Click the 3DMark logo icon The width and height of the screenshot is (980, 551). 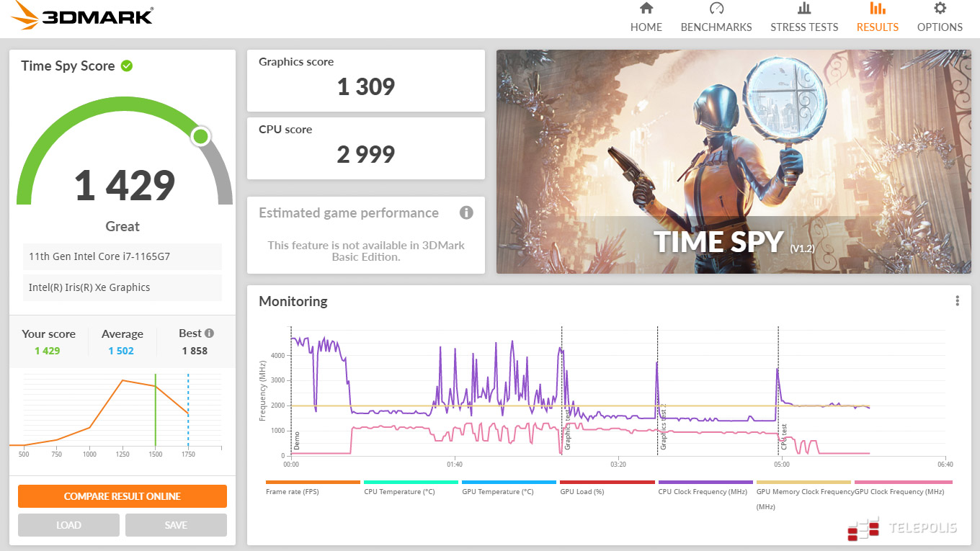(x=23, y=16)
